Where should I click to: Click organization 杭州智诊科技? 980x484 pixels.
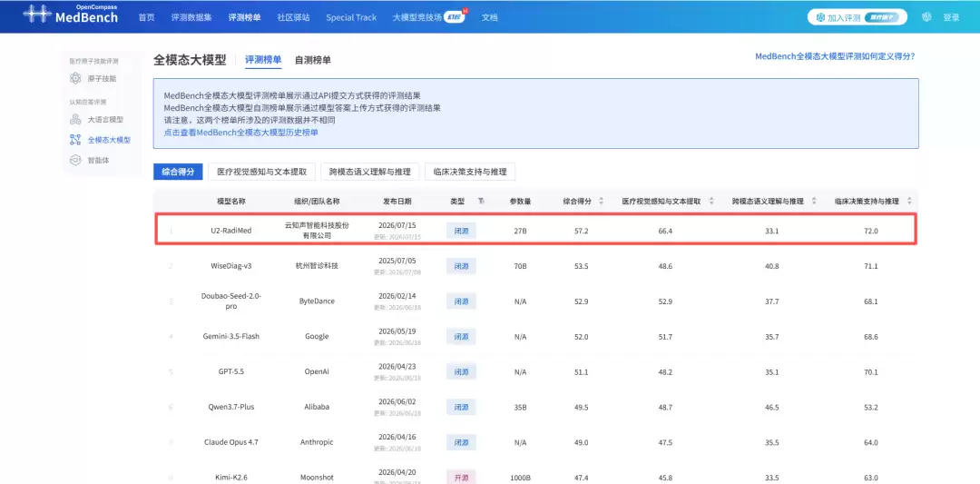pyautogui.click(x=317, y=266)
